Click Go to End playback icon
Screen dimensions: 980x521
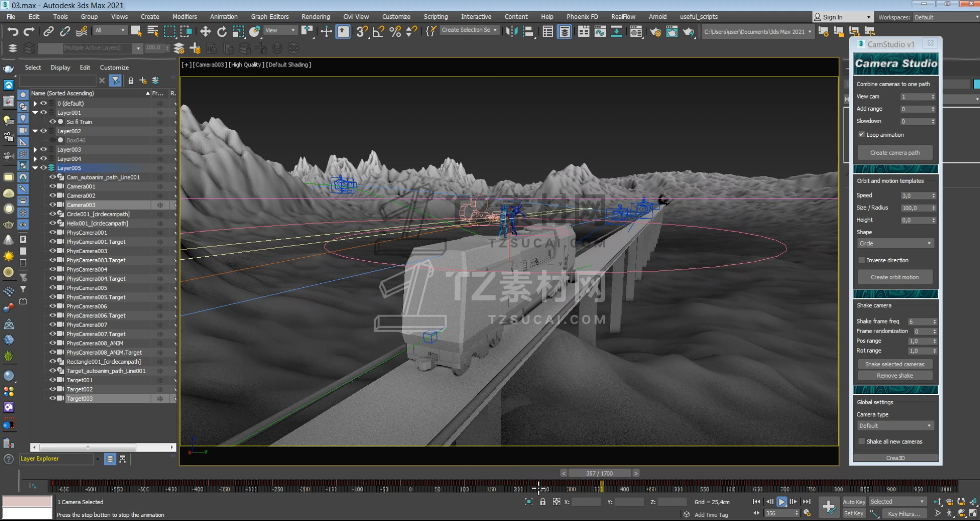[807, 502]
